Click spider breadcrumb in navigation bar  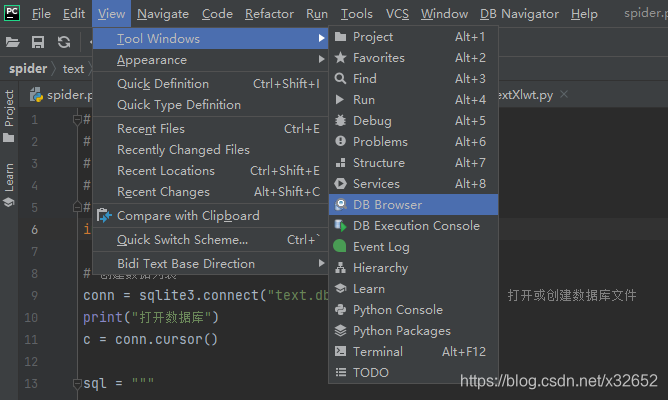[28, 69]
